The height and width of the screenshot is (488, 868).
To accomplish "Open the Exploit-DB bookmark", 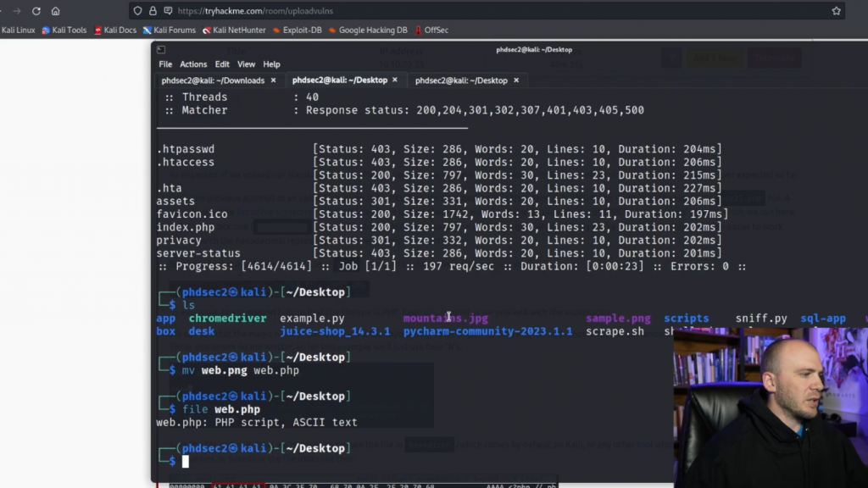I will coord(298,30).
